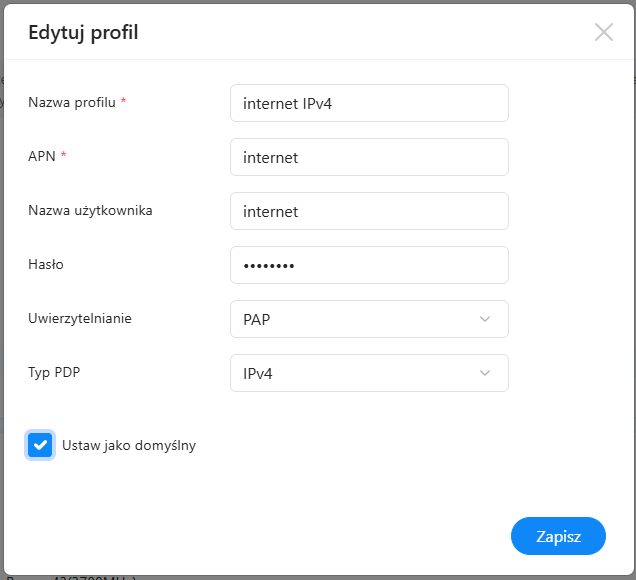Viewport: 636px width, 580px height.
Task: Uncheck the Ustaw jako domyślny checkbox
Action: click(x=40, y=445)
